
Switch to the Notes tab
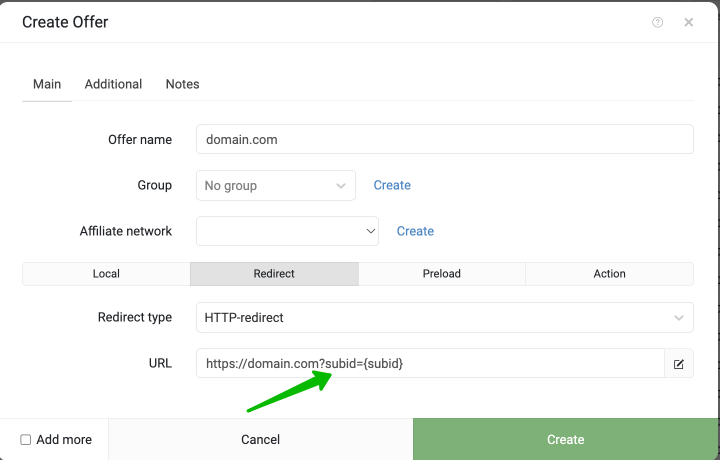(x=182, y=84)
